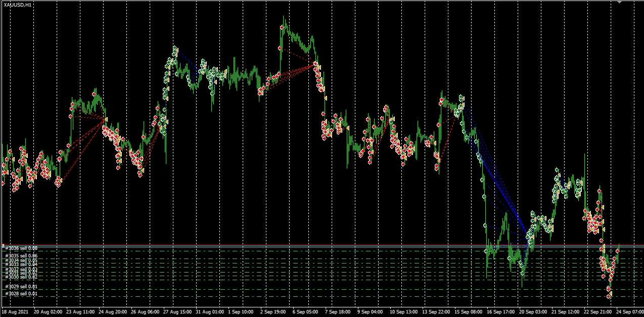Click the highest candle peak near 6 Sep

click(x=285, y=18)
